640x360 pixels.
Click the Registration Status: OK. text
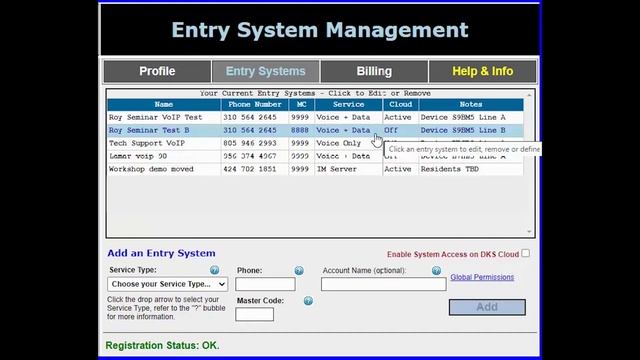pyautogui.click(x=162, y=345)
